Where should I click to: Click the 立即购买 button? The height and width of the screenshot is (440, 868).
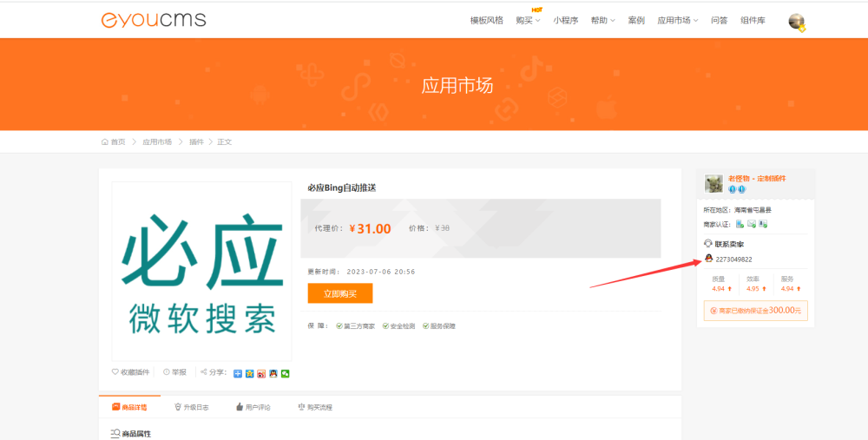click(340, 293)
